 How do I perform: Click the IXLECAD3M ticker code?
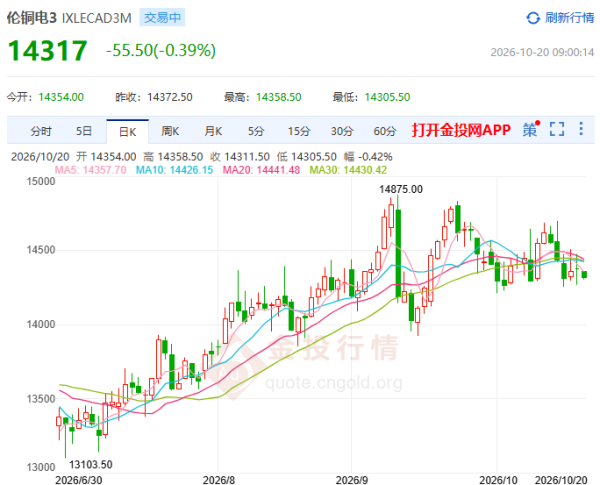point(96,18)
